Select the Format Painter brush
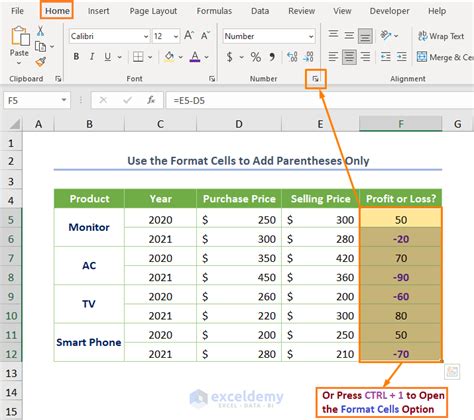474x420 pixels. (40, 62)
